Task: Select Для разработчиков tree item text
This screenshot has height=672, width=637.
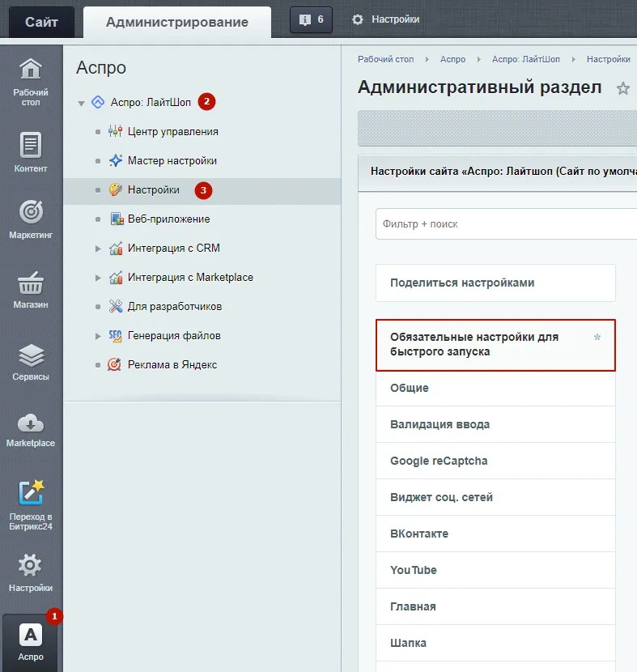Action: click(175, 306)
